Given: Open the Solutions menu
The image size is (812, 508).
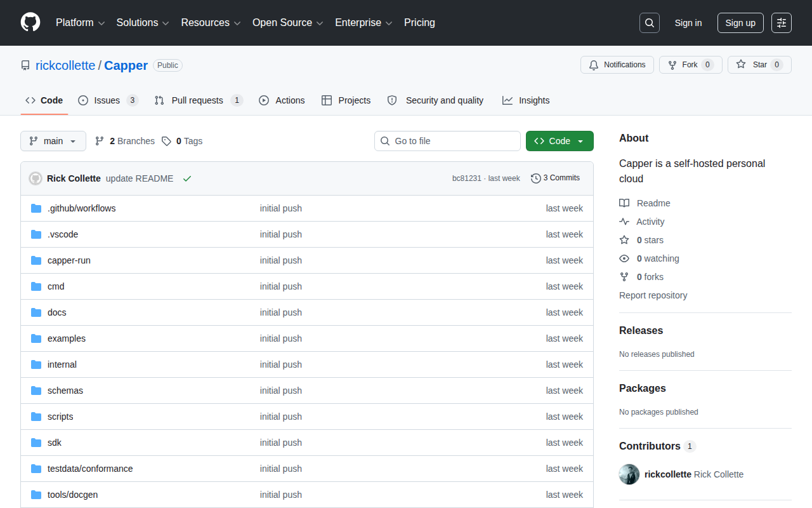Looking at the screenshot, I should (x=143, y=23).
